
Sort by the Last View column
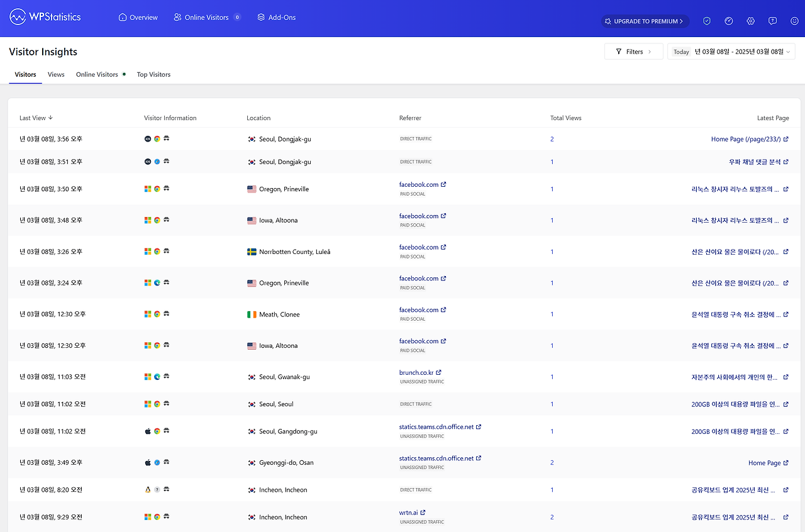36,118
